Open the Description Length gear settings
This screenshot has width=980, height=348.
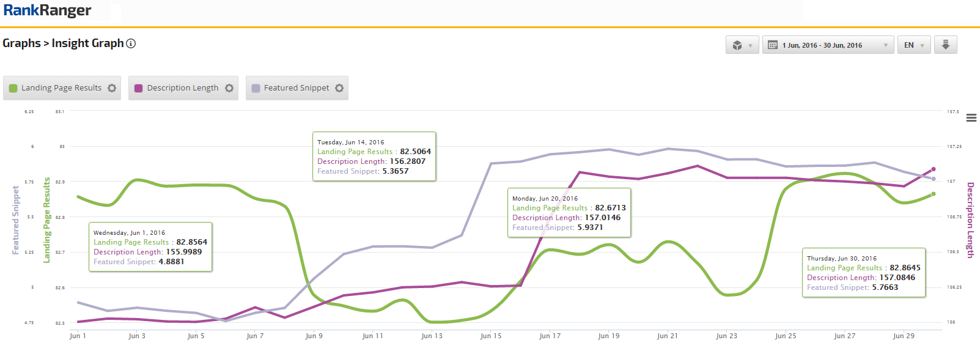click(x=229, y=88)
